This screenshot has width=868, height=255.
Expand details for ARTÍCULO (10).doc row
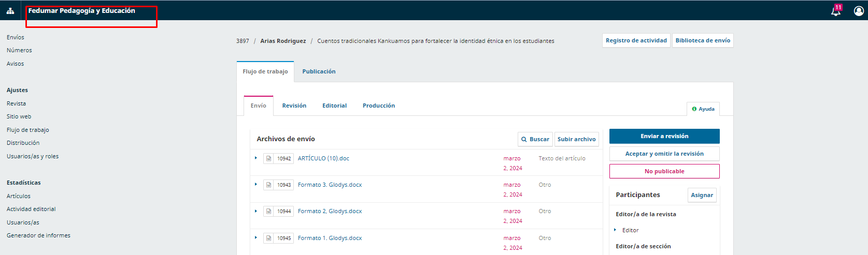256,158
